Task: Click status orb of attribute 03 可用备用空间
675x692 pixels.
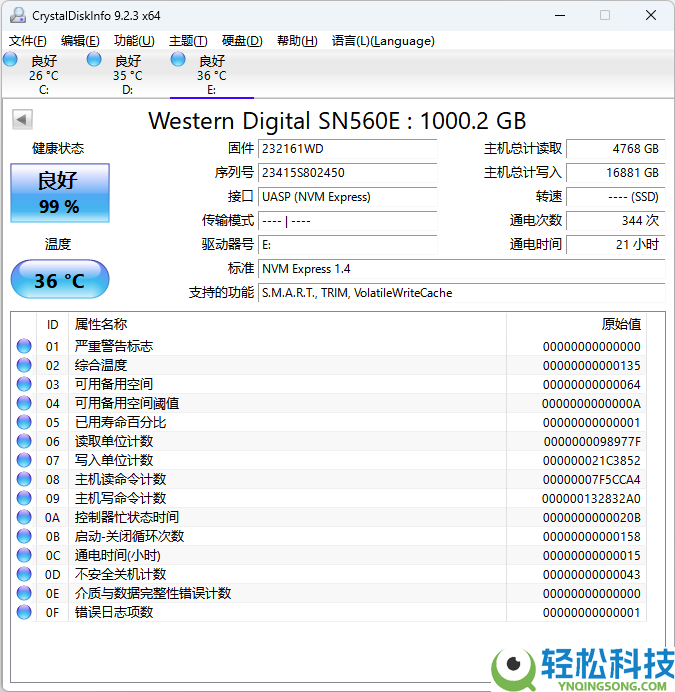Action: point(24,384)
